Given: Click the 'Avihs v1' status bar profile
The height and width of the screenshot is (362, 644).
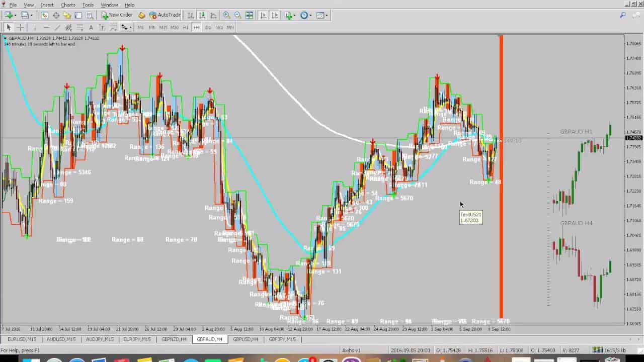Looking at the screenshot, I should pos(351,350).
